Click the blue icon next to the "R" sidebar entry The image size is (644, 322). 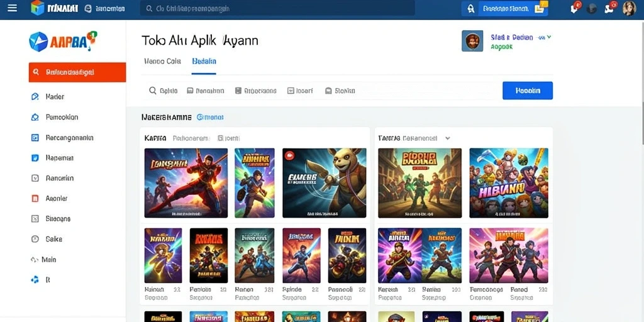click(x=35, y=280)
